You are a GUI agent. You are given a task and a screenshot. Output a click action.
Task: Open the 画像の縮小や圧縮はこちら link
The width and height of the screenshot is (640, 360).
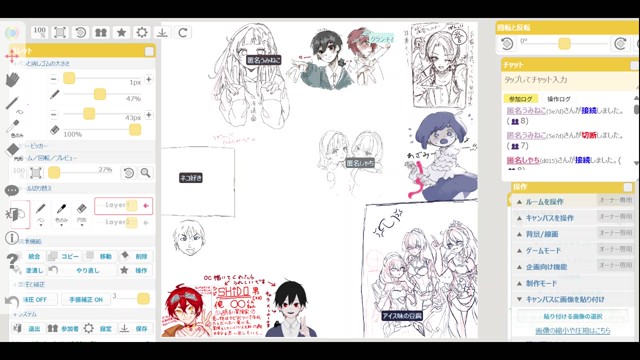pyautogui.click(x=573, y=331)
